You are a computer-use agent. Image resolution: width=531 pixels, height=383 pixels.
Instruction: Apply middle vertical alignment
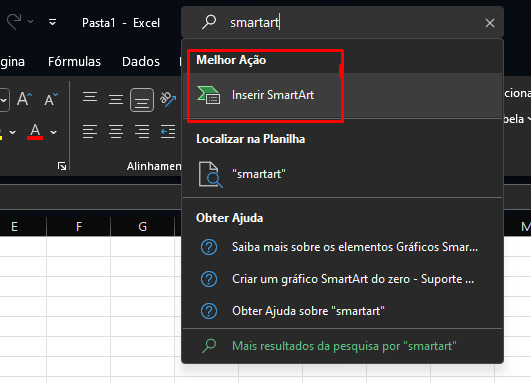(x=116, y=99)
